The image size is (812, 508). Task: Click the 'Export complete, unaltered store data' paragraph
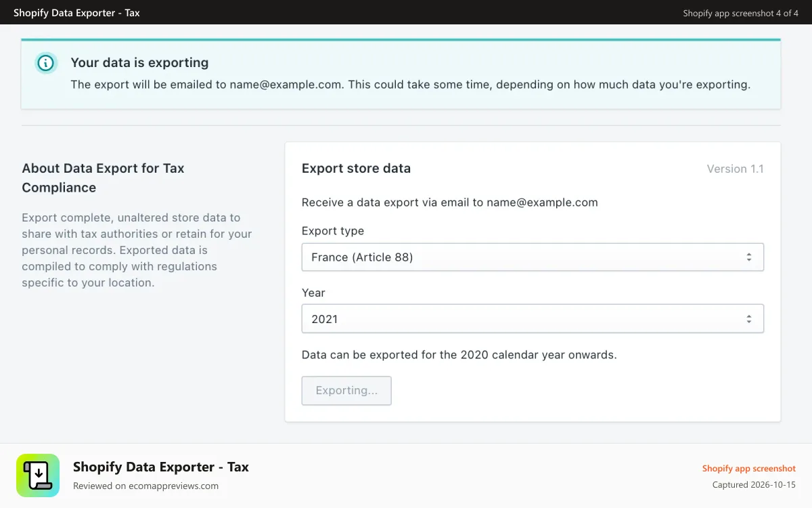pyautogui.click(x=137, y=250)
